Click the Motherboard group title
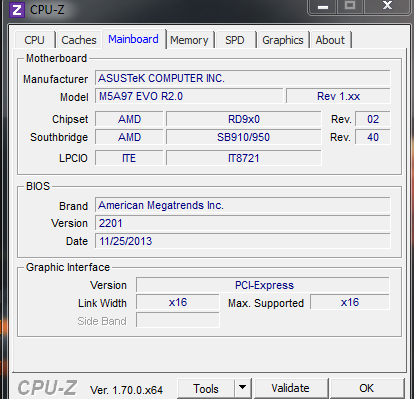The image size is (414, 399). (x=56, y=58)
